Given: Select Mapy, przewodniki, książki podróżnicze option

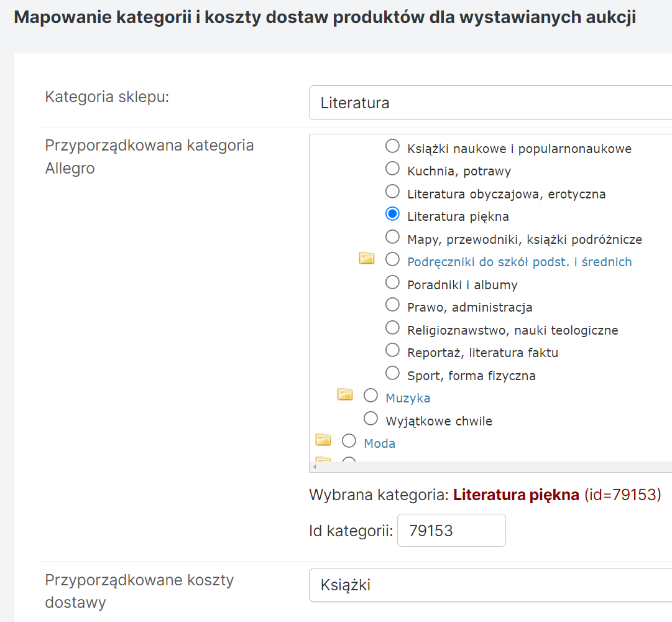Looking at the screenshot, I should 392,237.
